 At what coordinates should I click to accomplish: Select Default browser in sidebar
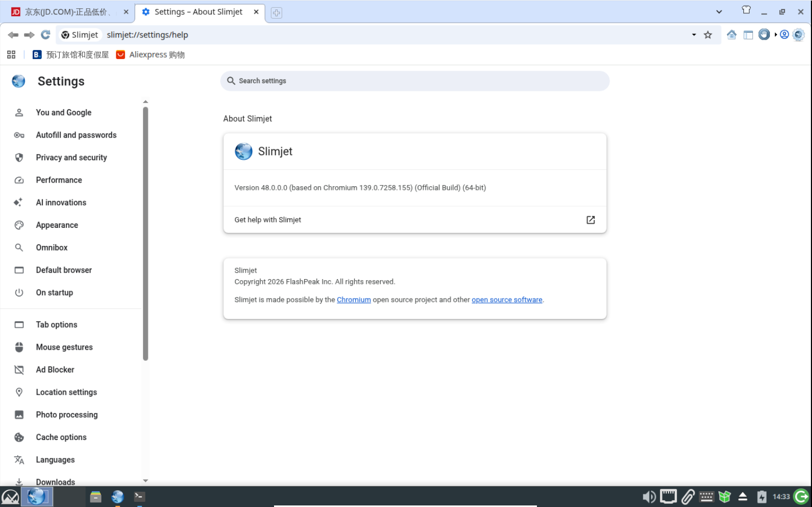tap(64, 270)
